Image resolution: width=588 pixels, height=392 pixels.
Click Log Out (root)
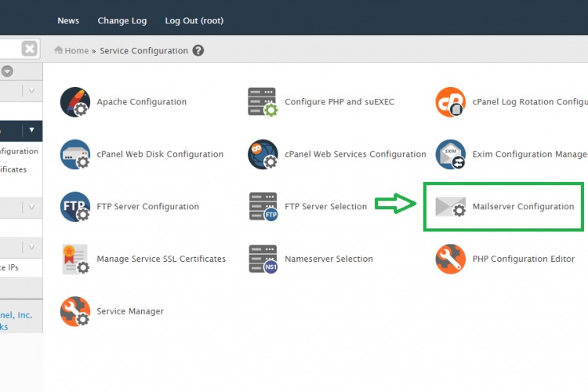(194, 20)
